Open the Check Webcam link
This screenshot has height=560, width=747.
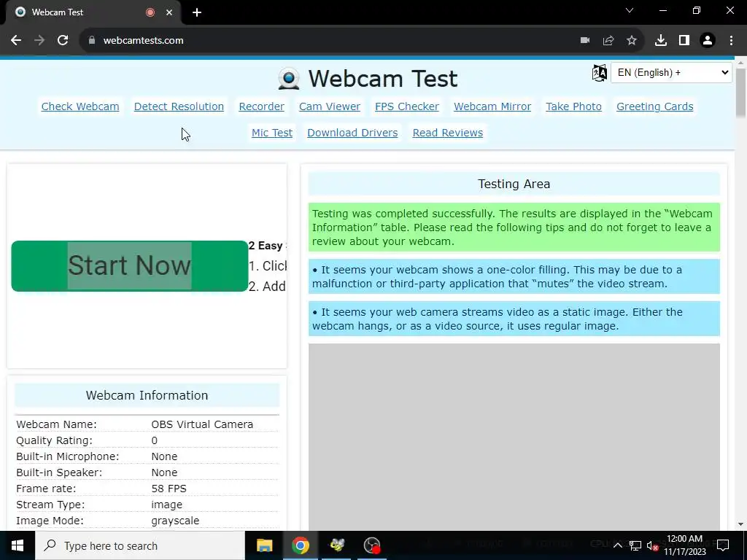pyautogui.click(x=80, y=106)
